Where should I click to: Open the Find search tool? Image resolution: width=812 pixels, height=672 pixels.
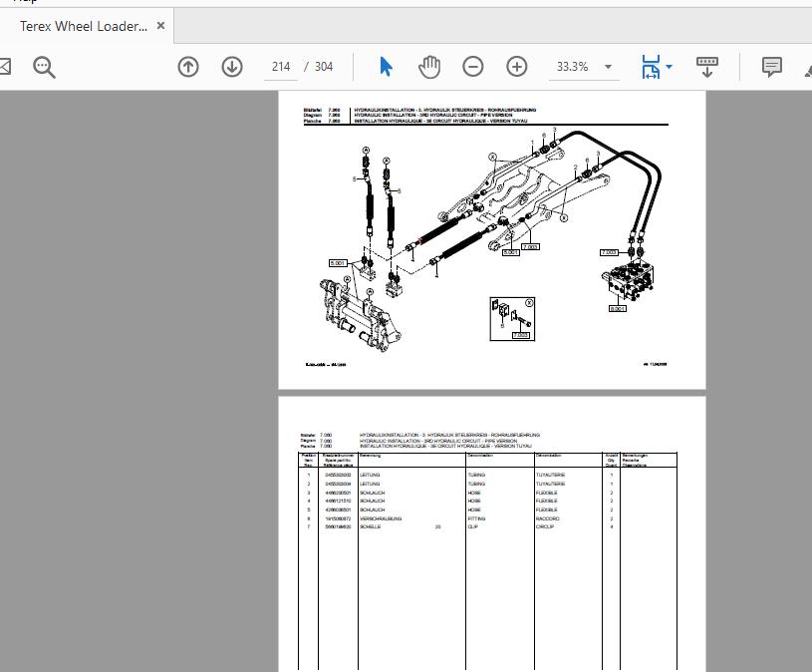coord(42,67)
